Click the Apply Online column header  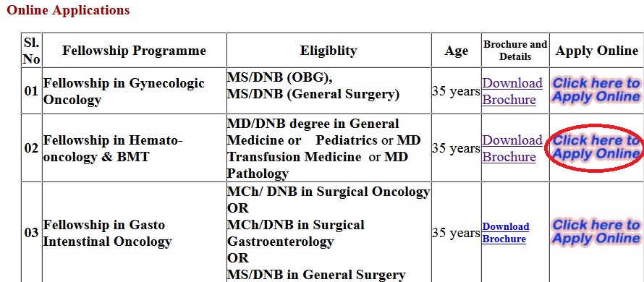597,51
